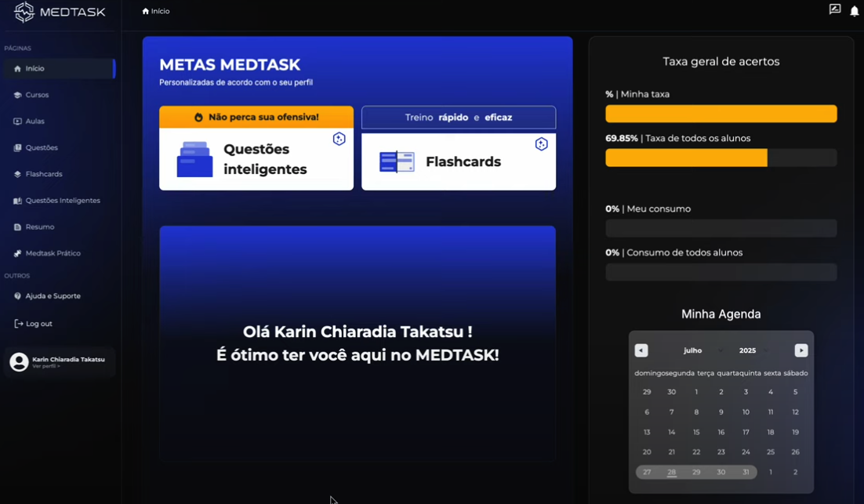
Task: Click the Medtask Prático icon
Action: click(x=17, y=254)
